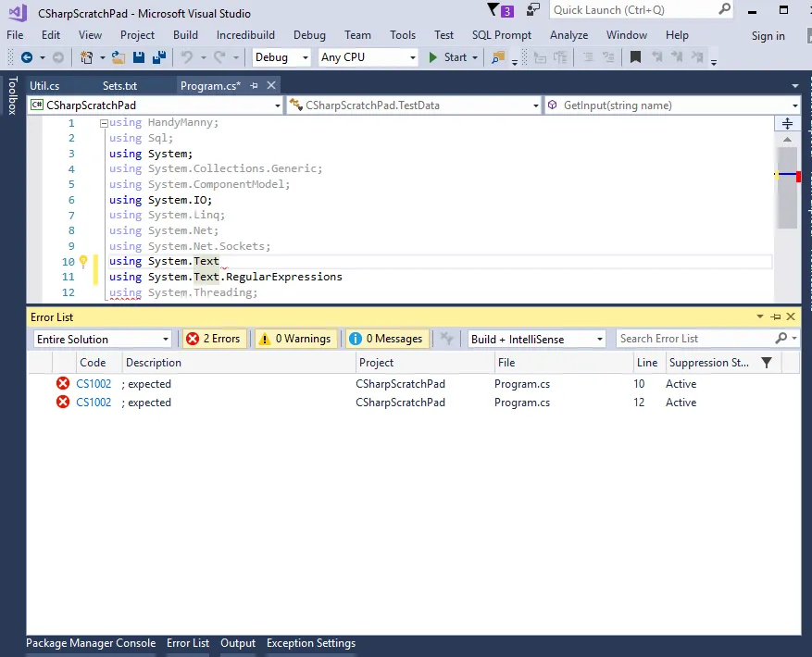Click the Navigate Forward arrow icon
The image size is (812, 657).
(x=58, y=57)
